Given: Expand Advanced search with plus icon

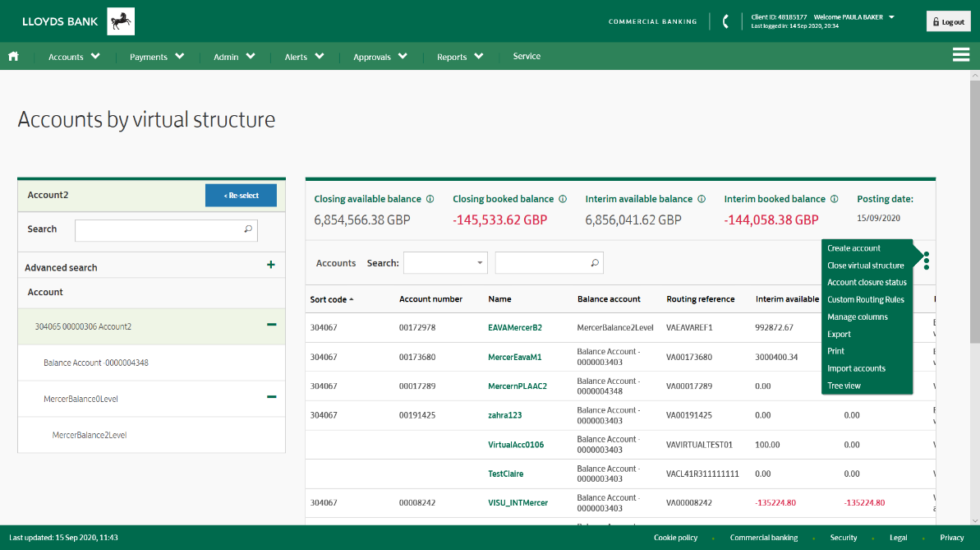Looking at the screenshot, I should [x=270, y=265].
